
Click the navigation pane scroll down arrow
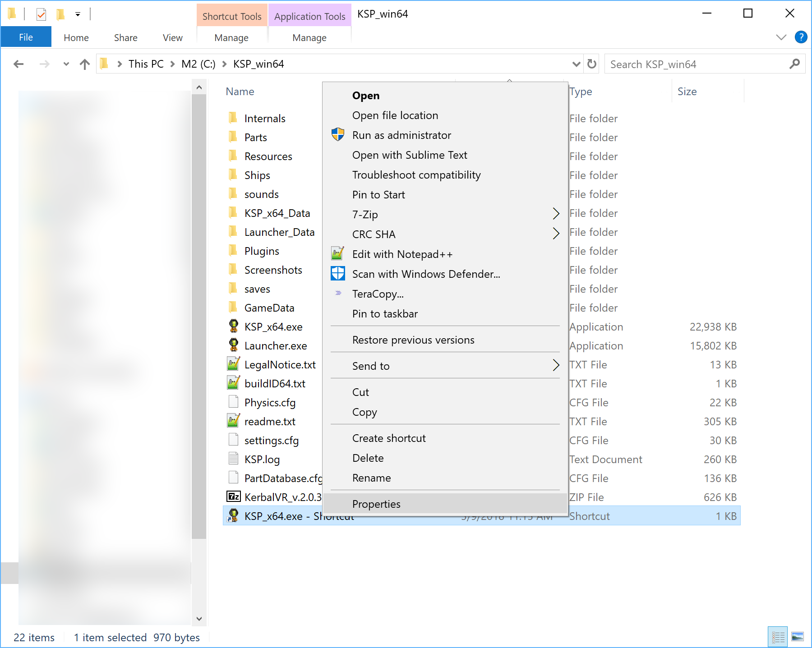coord(199,619)
